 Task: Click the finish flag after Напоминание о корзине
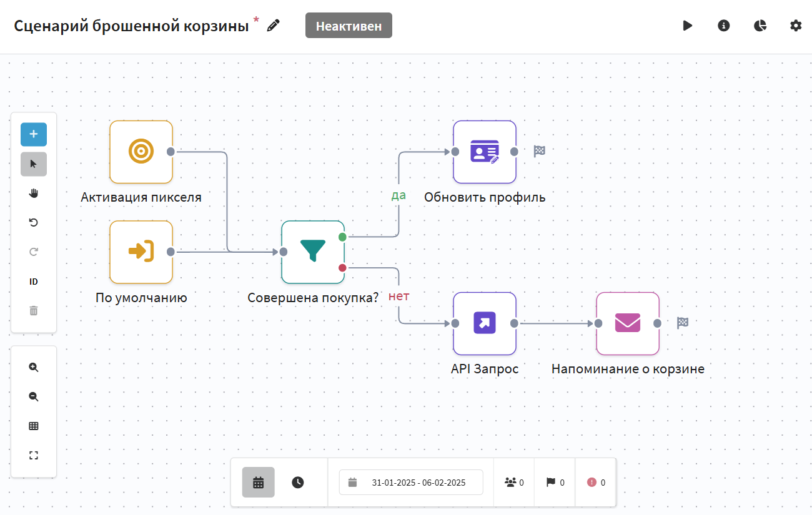point(683,322)
